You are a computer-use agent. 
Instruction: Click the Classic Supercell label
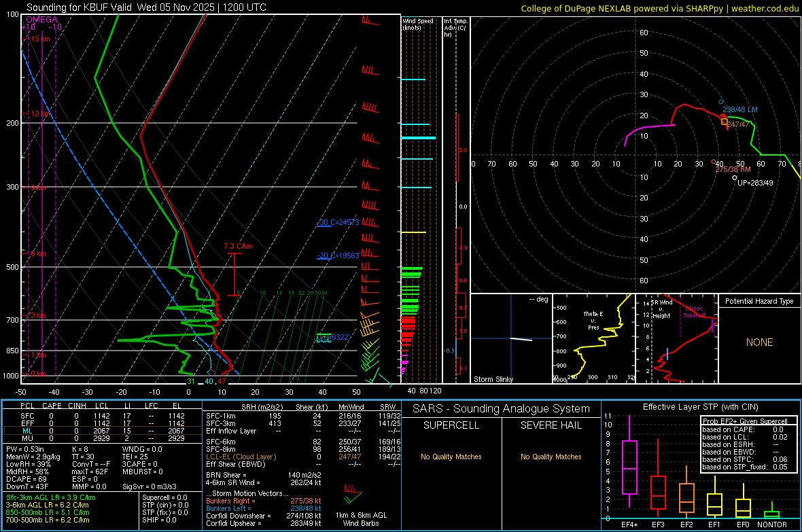click(x=695, y=312)
